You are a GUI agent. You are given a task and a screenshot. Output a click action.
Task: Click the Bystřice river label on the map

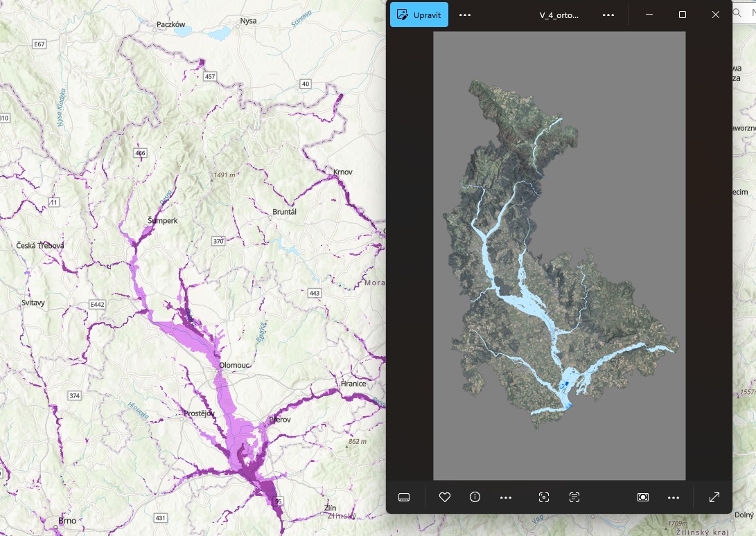(261, 332)
